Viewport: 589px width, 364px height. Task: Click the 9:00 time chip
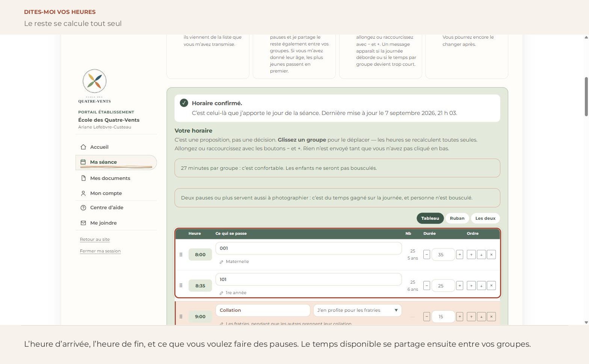pos(200,317)
